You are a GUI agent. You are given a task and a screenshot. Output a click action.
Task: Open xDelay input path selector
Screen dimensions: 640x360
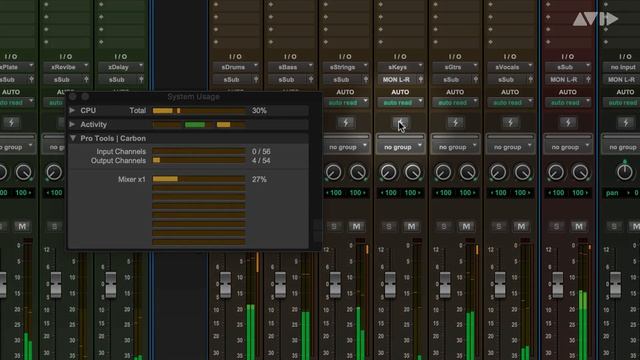tap(121, 67)
